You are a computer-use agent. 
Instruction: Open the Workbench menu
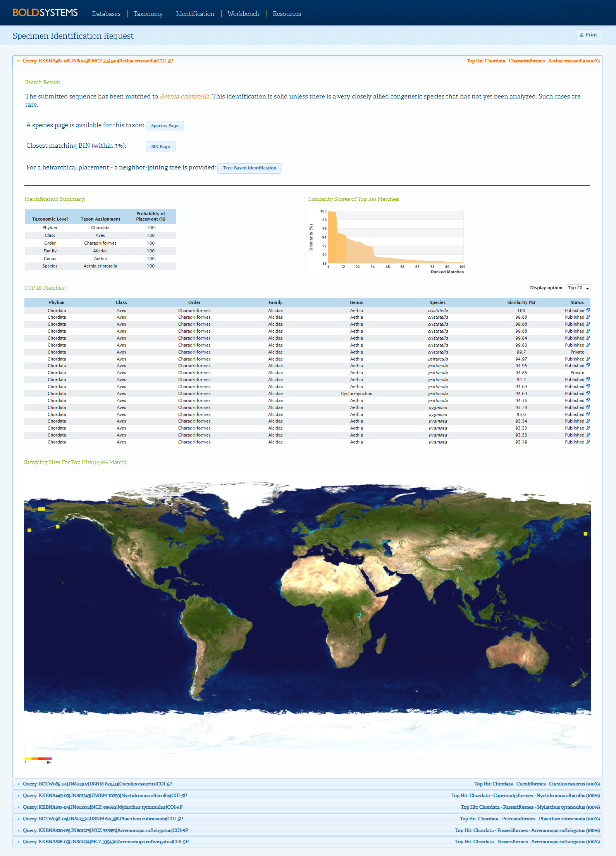coord(243,14)
